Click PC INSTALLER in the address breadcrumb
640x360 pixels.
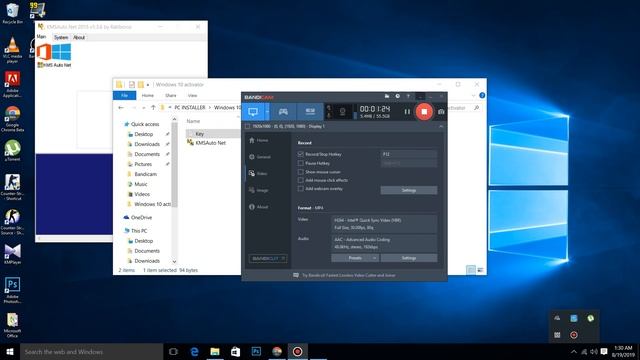point(190,108)
